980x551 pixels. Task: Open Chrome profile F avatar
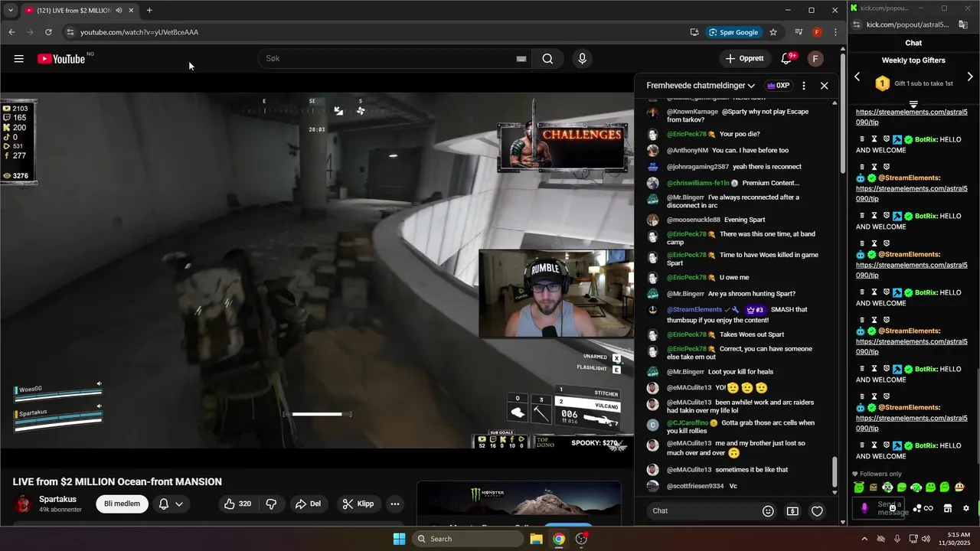(817, 32)
